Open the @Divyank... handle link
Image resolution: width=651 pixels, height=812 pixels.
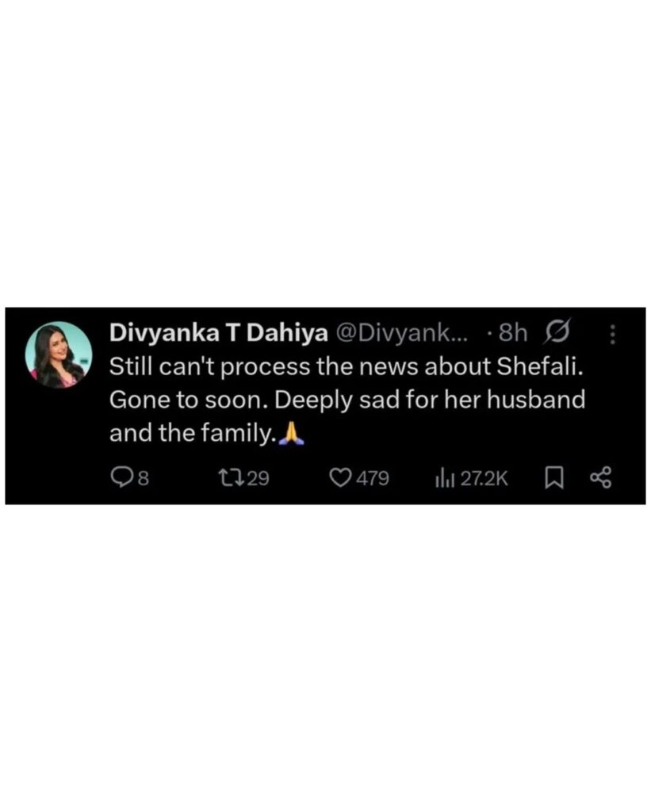click(x=402, y=334)
